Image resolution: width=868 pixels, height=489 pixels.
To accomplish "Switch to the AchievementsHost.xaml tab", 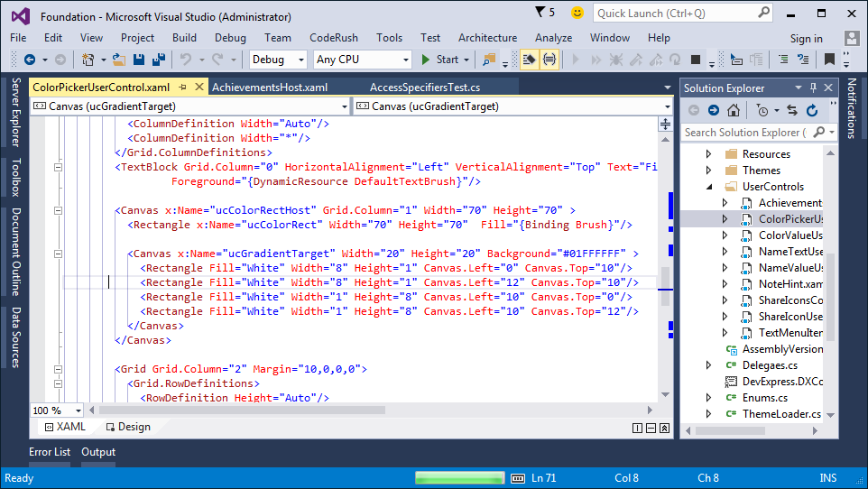I will (x=269, y=88).
